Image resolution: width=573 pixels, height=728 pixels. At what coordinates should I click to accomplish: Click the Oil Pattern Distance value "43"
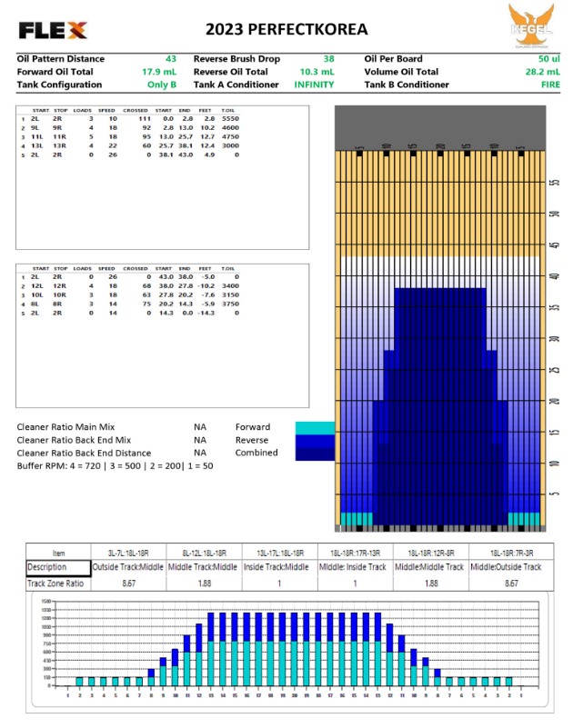[171, 59]
